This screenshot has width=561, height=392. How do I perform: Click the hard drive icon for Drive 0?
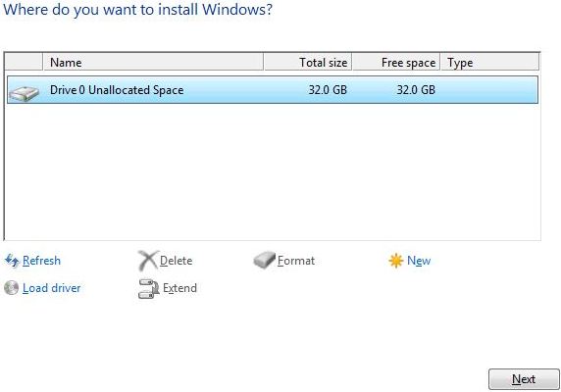pyautogui.click(x=24, y=93)
